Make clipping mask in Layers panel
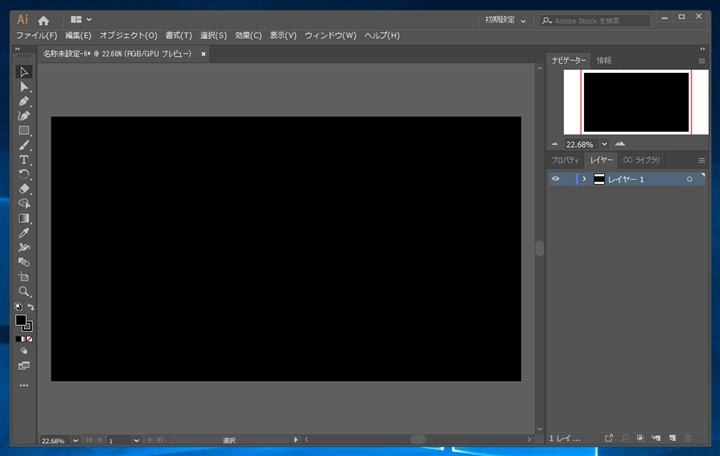The height and width of the screenshot is (456, 720). coord(640,438)
